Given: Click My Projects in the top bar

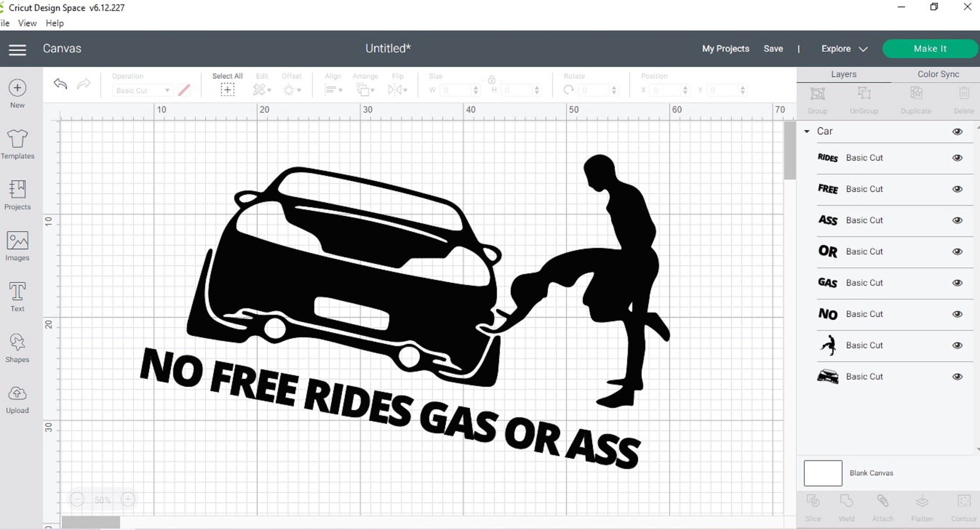Looking at the screenshot, I should [x=725, y=49].
